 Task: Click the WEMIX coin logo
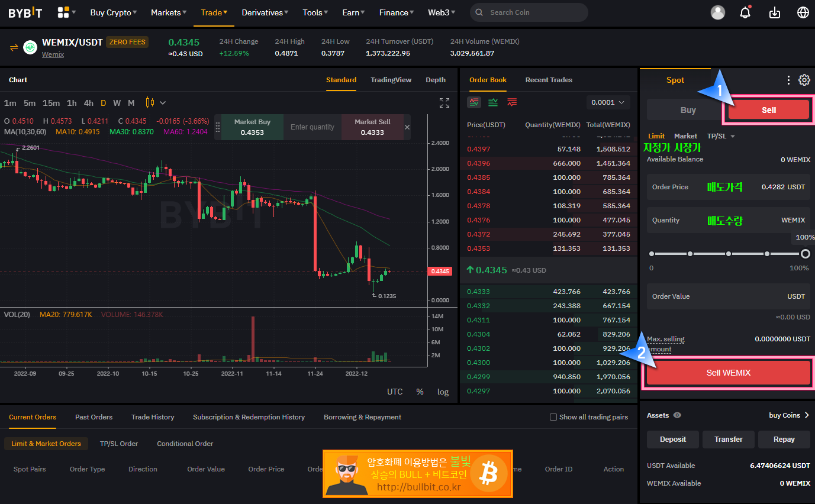pyautogui.click(x=30, y=47)
